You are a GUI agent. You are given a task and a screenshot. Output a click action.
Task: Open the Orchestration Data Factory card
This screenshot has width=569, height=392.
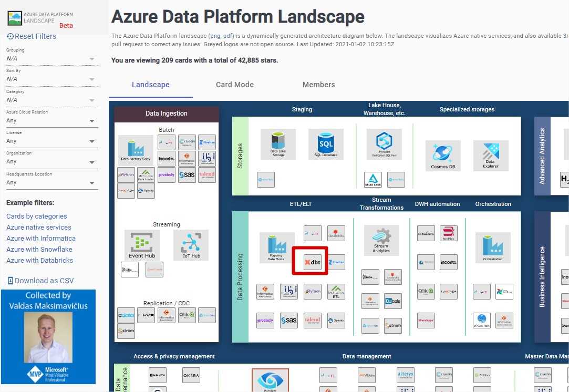(x=493, y=247)
